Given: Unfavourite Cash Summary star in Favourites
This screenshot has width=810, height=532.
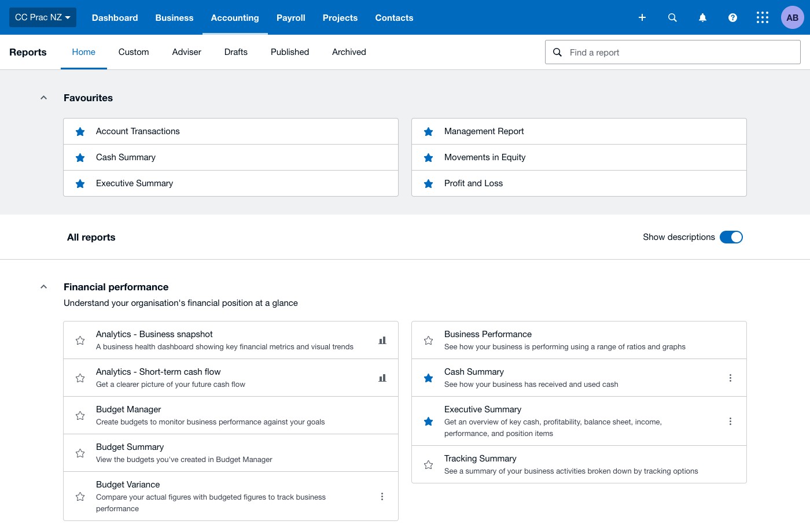Looking at the screenshot, I should pyautogui.click(x=80, y=158).
